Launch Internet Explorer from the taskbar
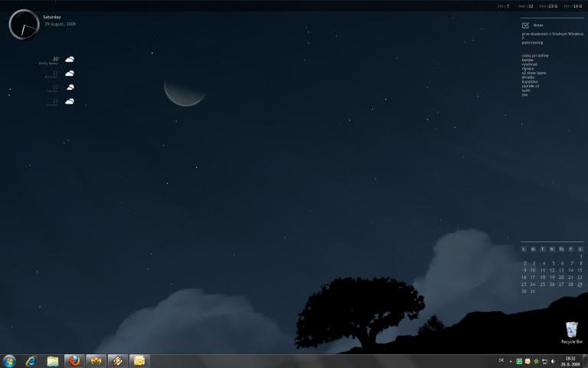Screen dimensions: 588x368 [31, 361]
